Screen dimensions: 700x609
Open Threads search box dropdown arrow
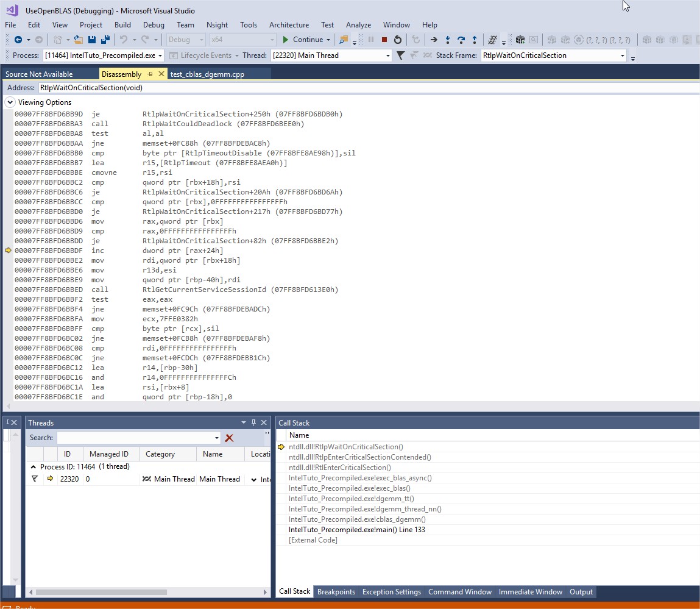point(217,438)
